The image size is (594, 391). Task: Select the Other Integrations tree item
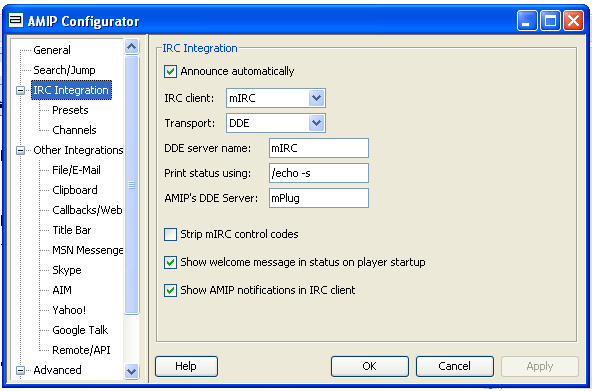(x=78, y=150)
